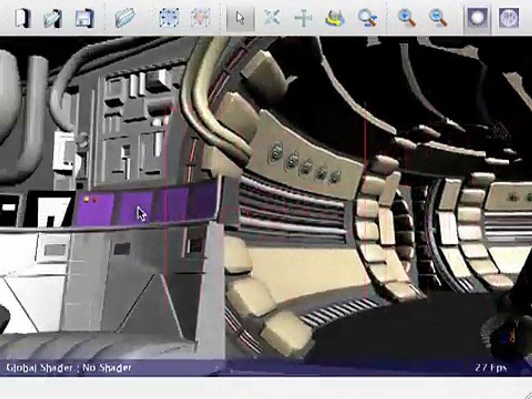Save with the floppy disk icon
Image resolution: width=532 pixels, height=399 pixels.
pyautogui.click(x=84, y=18)
